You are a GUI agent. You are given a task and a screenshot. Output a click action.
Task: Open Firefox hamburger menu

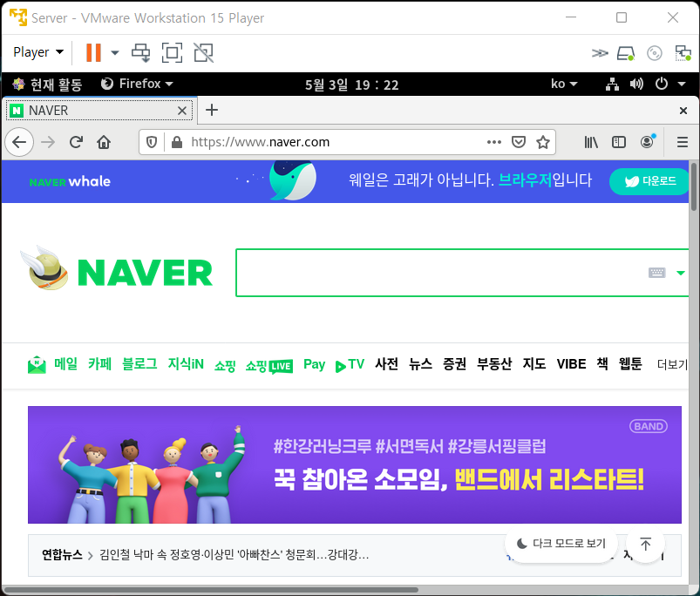(x=683, y=142)
